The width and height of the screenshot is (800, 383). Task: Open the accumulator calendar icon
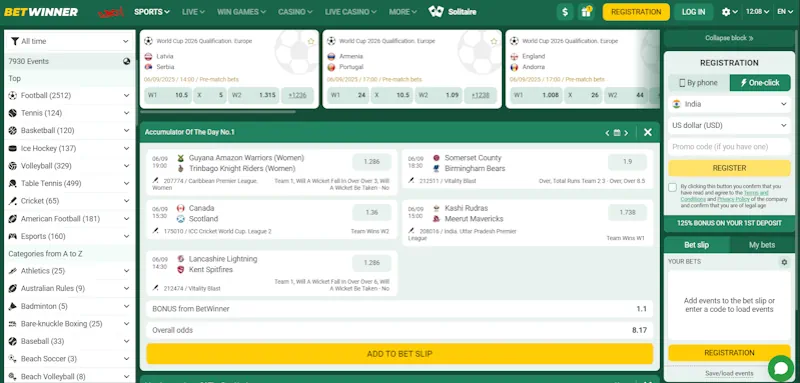[617, 133]
